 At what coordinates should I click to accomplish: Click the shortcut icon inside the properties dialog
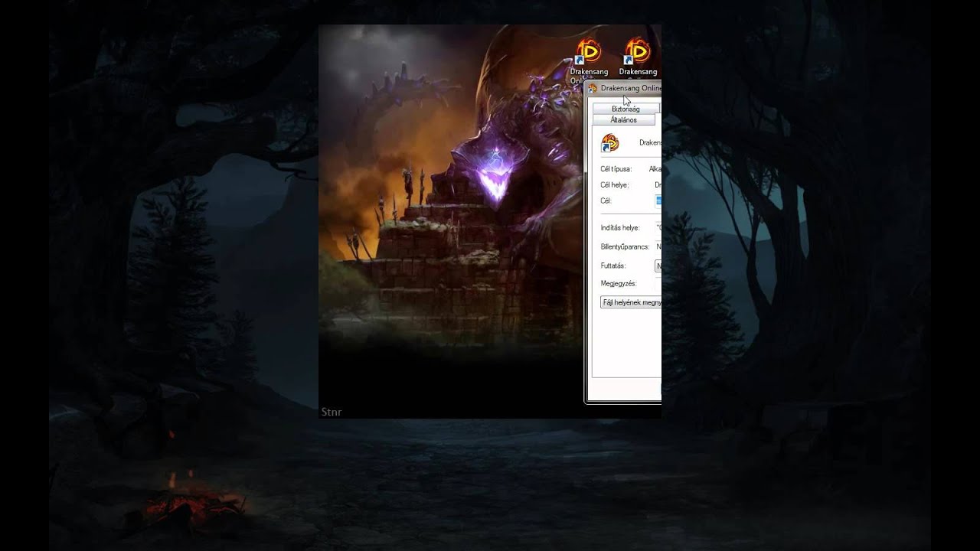point(610,143)
